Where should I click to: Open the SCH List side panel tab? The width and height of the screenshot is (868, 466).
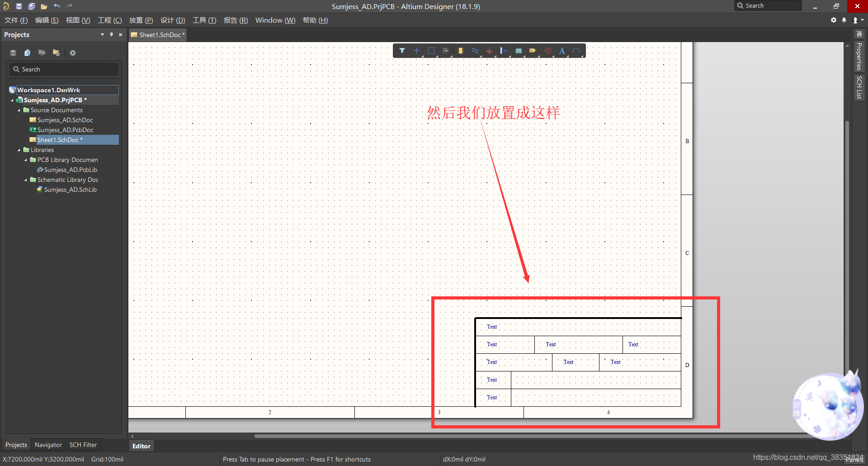click(x=859, y=87)
